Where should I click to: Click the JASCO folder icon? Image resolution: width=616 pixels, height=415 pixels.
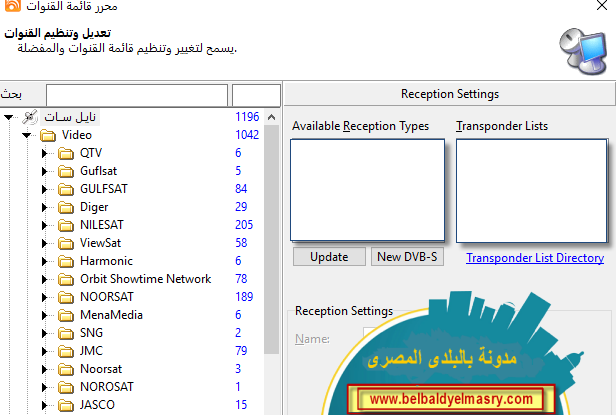[x=66, y=405]
